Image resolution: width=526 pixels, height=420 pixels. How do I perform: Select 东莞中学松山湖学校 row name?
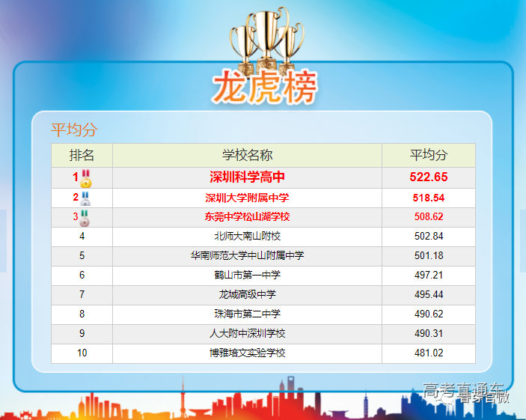pos(247,217)
